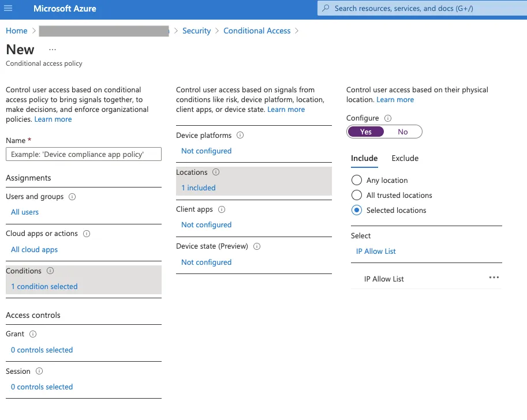527x420 pixels.
Task: Click Microsoft Azure header title
Action: point(65,9)
